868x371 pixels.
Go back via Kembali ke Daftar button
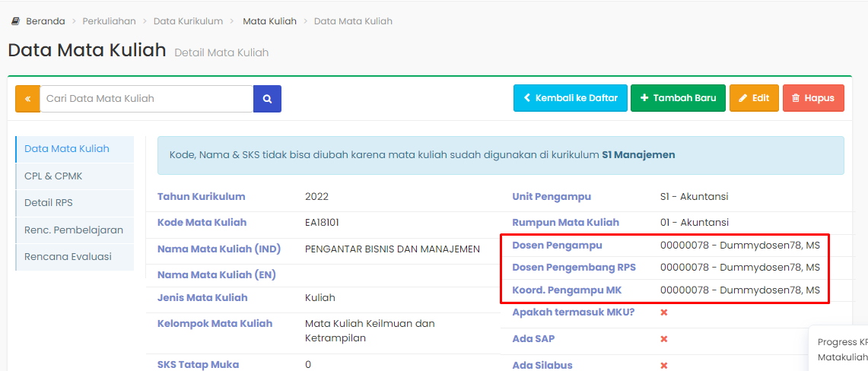tap(571, 98)
